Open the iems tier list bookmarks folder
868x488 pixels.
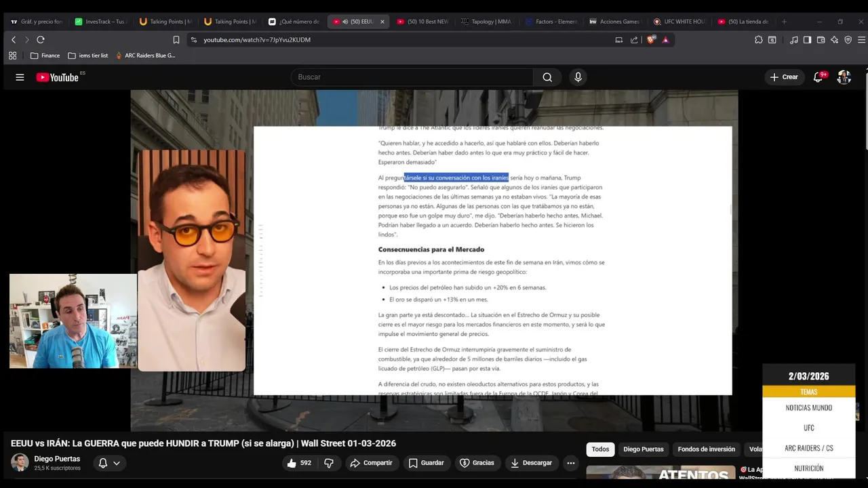tap(88, 56)
